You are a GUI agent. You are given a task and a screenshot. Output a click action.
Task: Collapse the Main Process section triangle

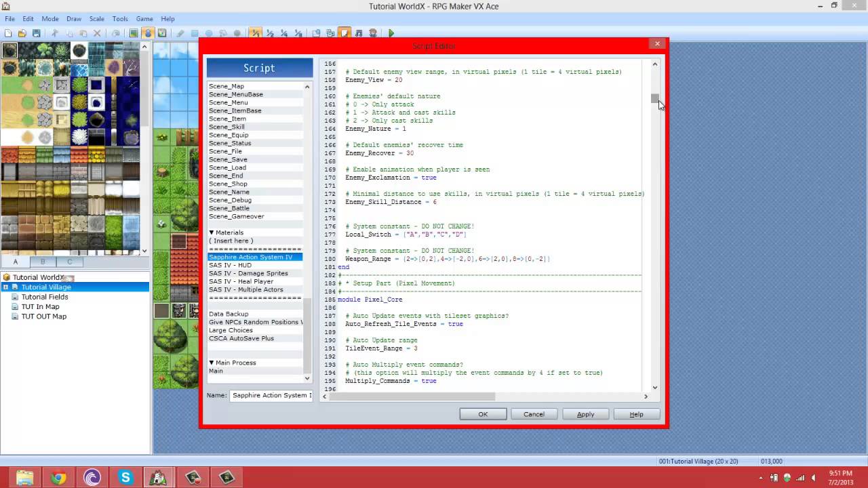pyautogui.click(x=212, y=363)
